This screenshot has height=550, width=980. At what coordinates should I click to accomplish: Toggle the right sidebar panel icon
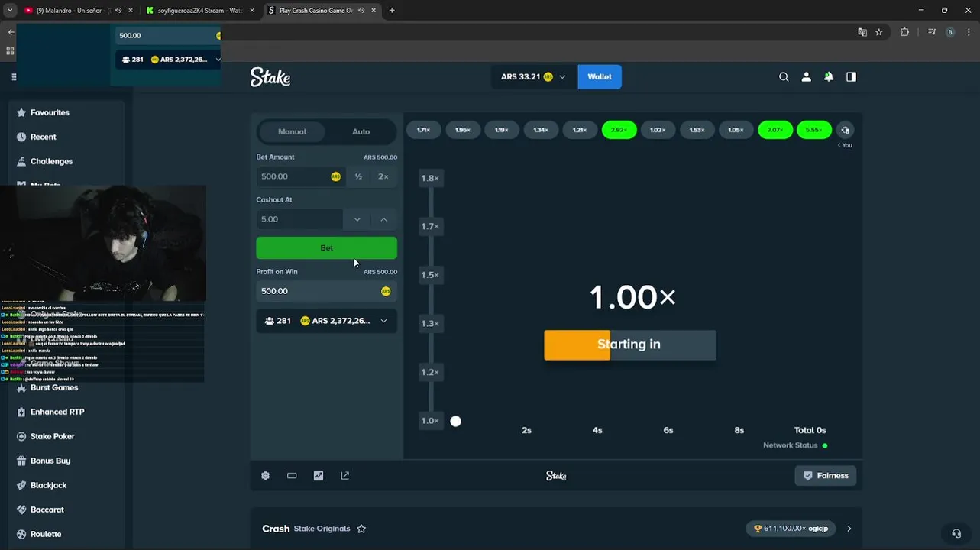[x=851, y=77]
